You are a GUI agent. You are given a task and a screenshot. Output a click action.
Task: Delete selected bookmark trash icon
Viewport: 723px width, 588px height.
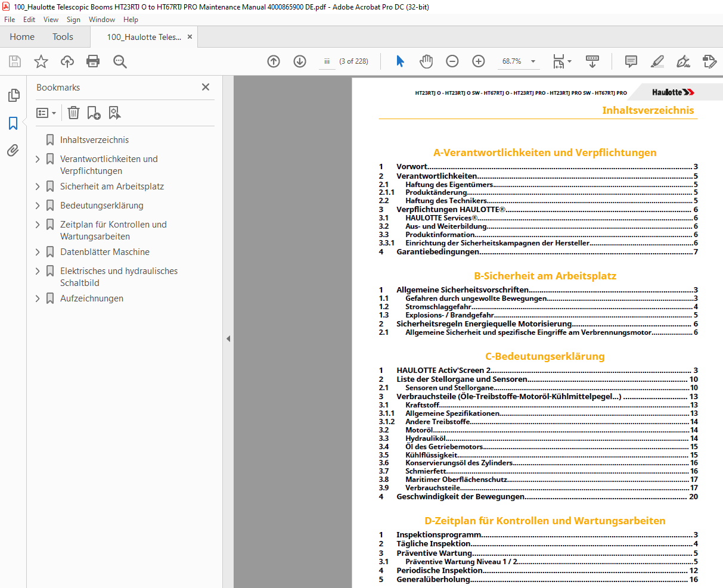[73, 113]
